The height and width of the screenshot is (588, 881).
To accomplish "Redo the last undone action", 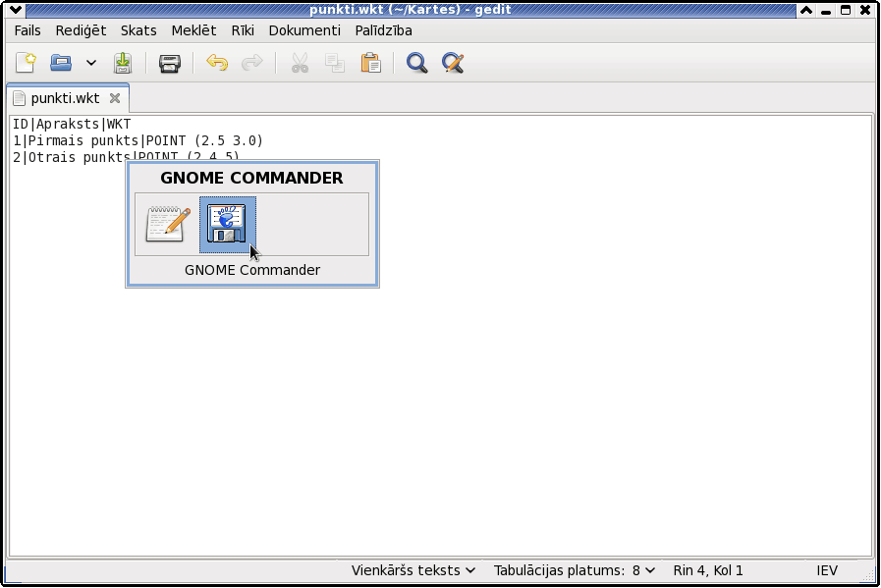I will coord(251,63).
